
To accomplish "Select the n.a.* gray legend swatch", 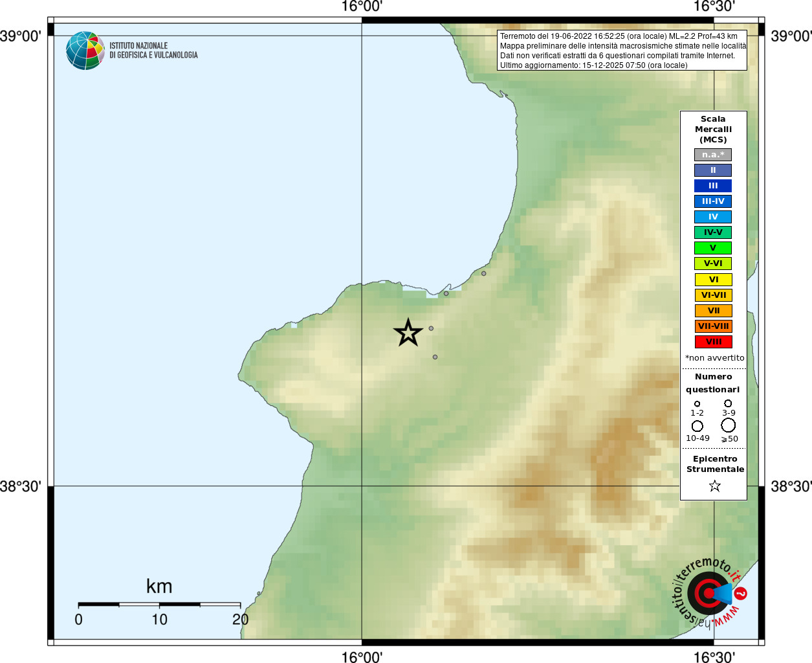I will pyautogui.click(x=713, y=155).
